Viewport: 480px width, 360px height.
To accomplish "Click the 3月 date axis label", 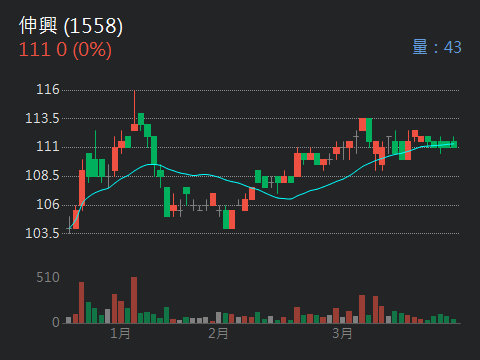I will (x=342, y=333).
